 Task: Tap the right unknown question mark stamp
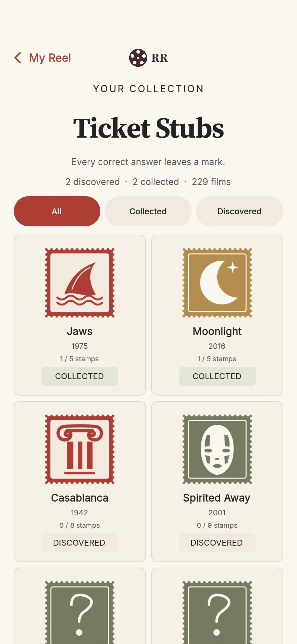click(x=217, y=612)
